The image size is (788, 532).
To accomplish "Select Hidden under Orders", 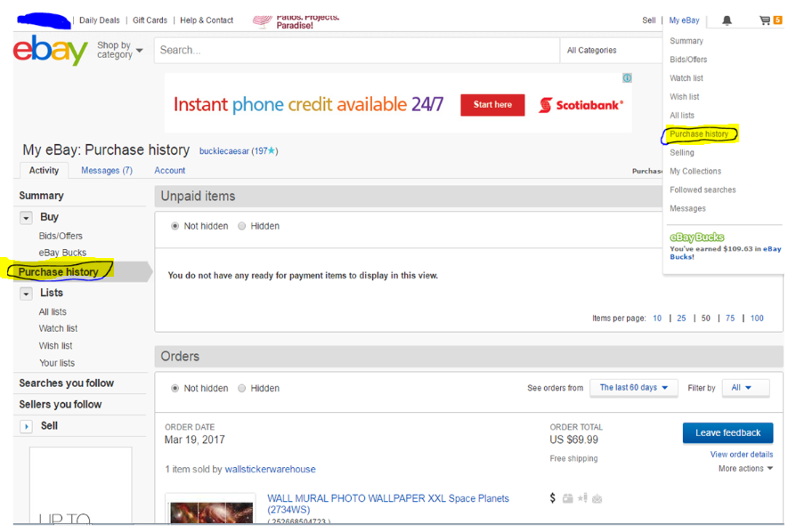I will [241, 388].
